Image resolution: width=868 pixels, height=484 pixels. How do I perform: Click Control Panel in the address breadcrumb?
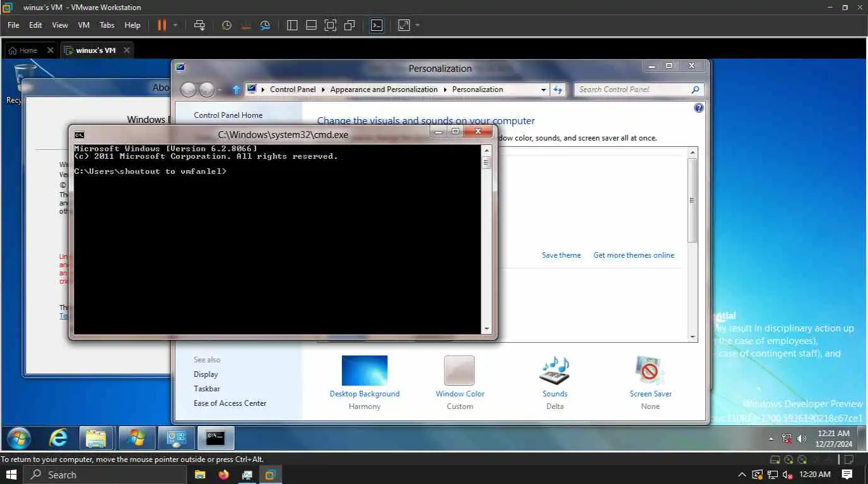[x=293, y=89]
